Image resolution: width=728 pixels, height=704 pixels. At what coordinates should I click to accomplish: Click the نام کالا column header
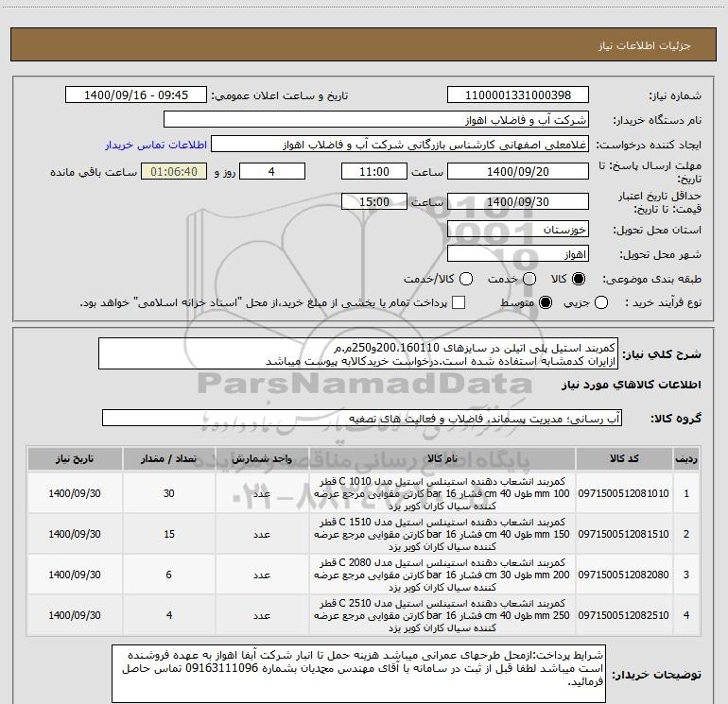pyautogui.click(x=442, y=458)
